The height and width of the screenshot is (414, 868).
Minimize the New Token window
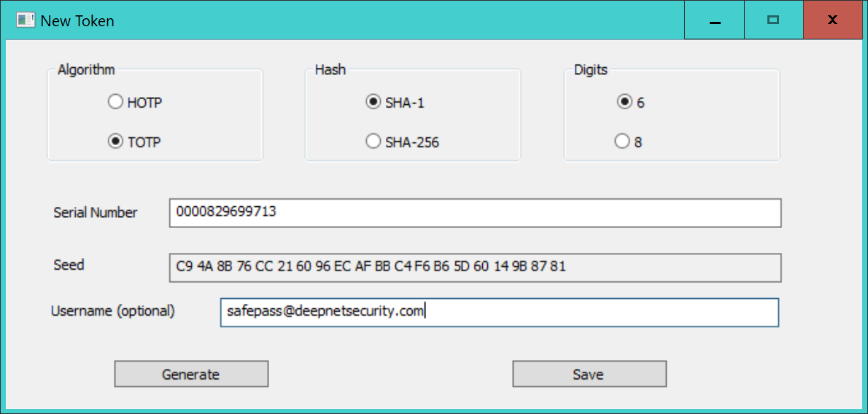point(715,20)
